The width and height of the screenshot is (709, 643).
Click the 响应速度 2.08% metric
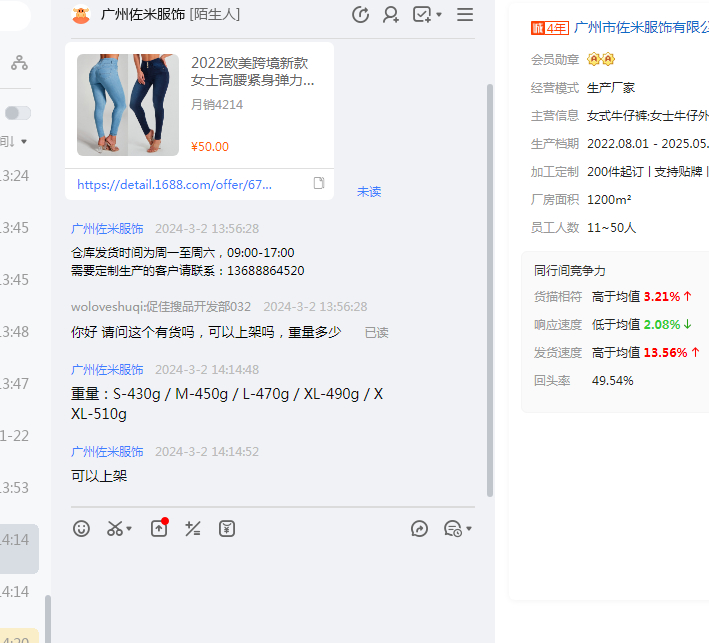tap(613, 325)
